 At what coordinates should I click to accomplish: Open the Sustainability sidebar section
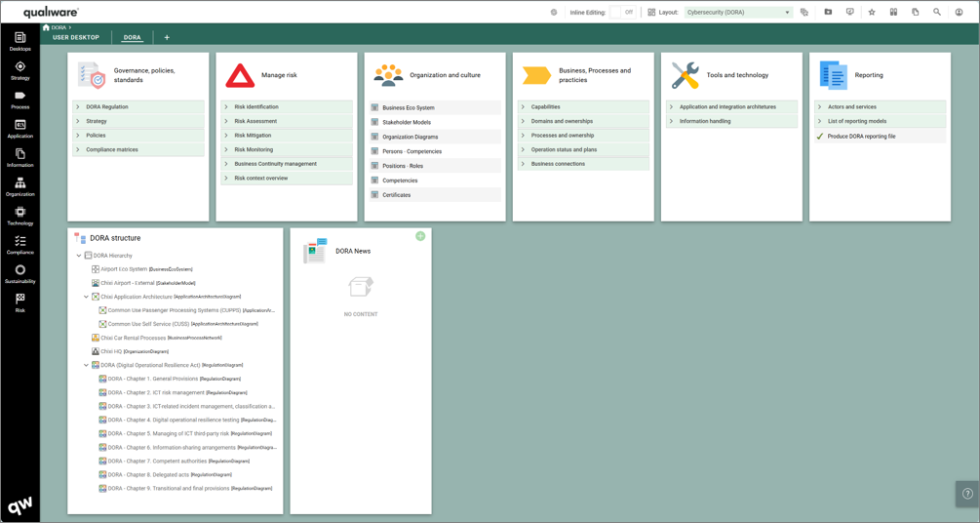click(x=20, y=274)
